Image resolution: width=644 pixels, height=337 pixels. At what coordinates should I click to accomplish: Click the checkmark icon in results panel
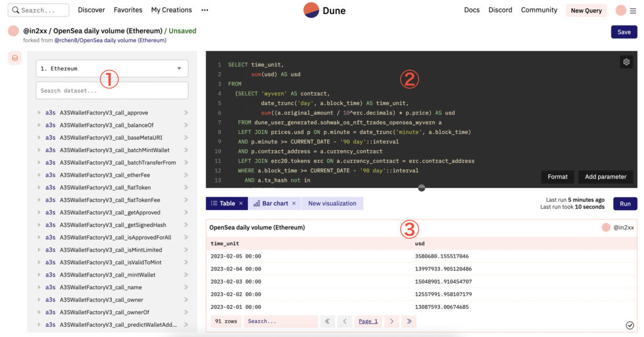630,325
